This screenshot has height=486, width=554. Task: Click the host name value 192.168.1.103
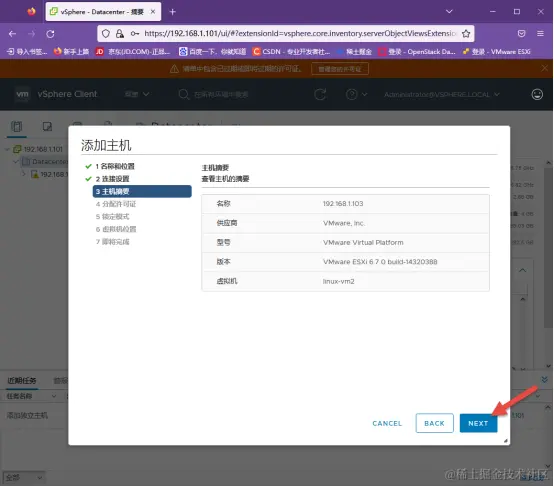343,203
